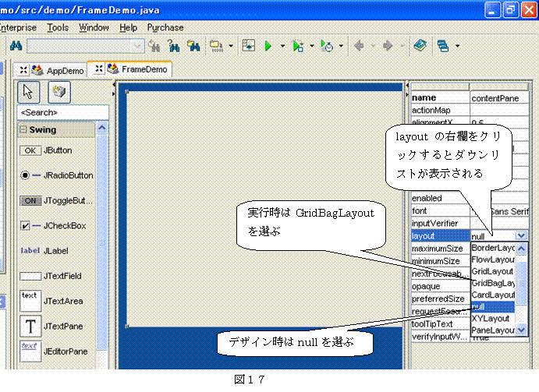
Task: Click the binoculars search icon in toolbar
Action: [x=14, y=46]
